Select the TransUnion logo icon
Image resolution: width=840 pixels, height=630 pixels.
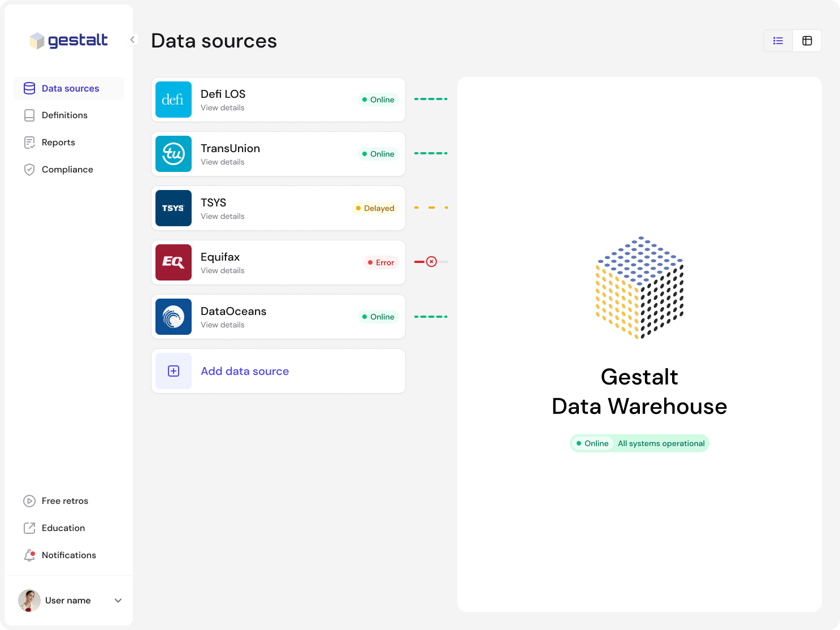(174, 154)
